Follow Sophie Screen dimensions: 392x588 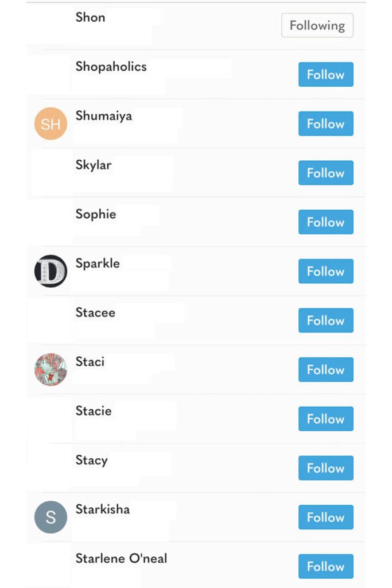click(x=325, y=222)
